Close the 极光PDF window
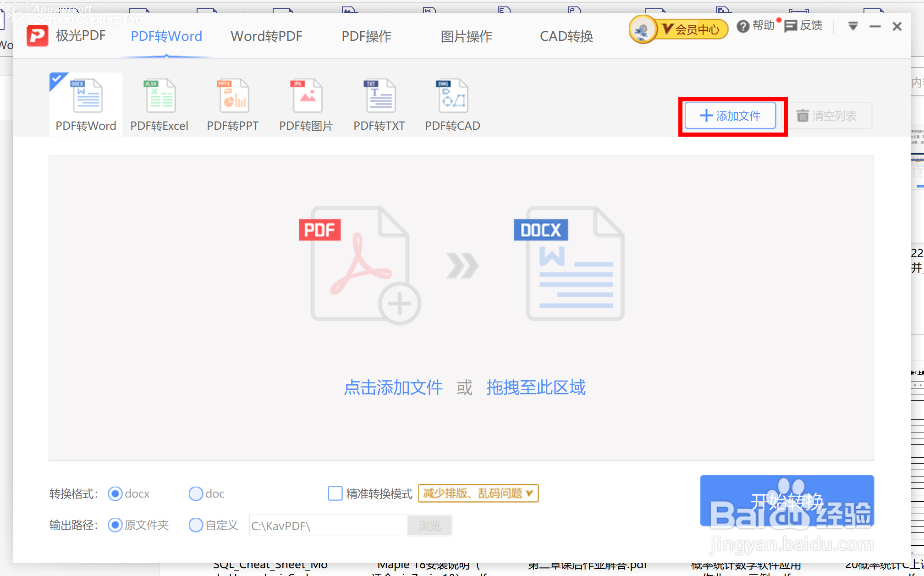Screen dimensions: 924x576 (897, 27)
